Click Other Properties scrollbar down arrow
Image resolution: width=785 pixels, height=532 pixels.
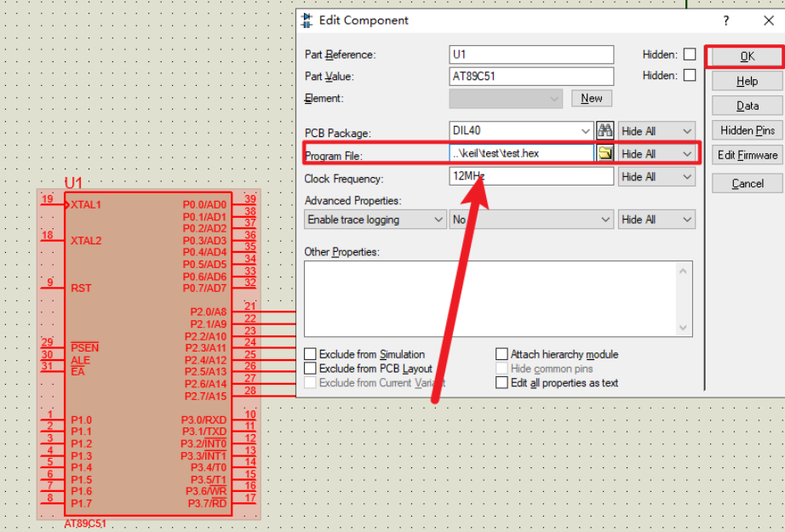pos(683,328)
